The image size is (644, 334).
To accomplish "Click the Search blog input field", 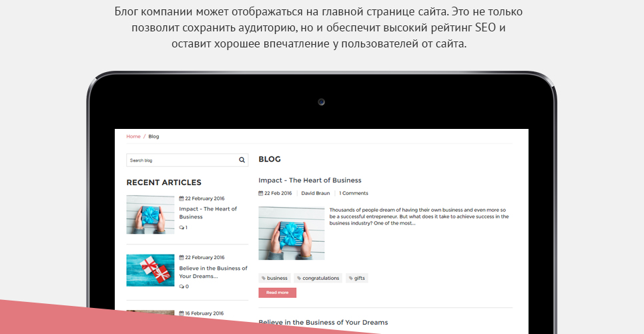I will pos(187,160).
